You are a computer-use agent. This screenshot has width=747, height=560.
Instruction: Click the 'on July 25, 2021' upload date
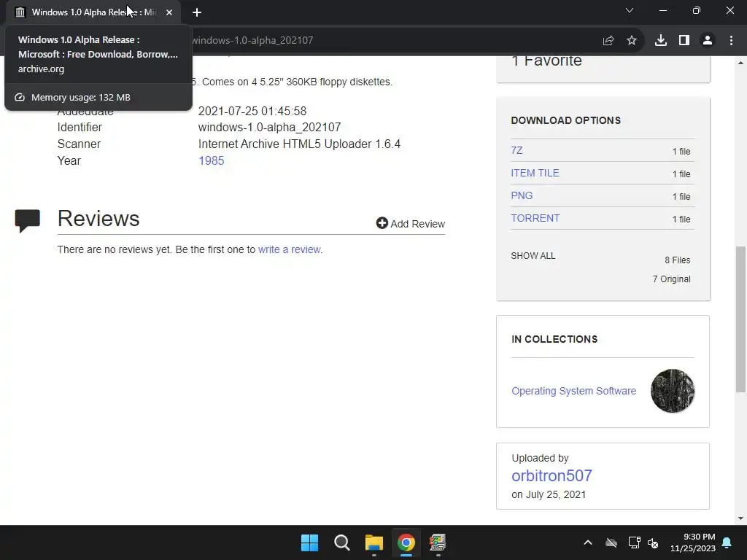[x=549, y=494]
